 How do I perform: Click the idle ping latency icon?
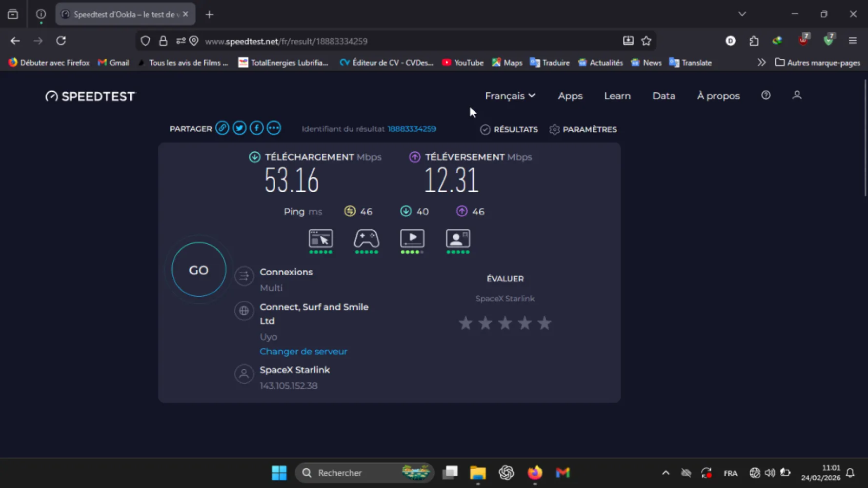point(350,211)
